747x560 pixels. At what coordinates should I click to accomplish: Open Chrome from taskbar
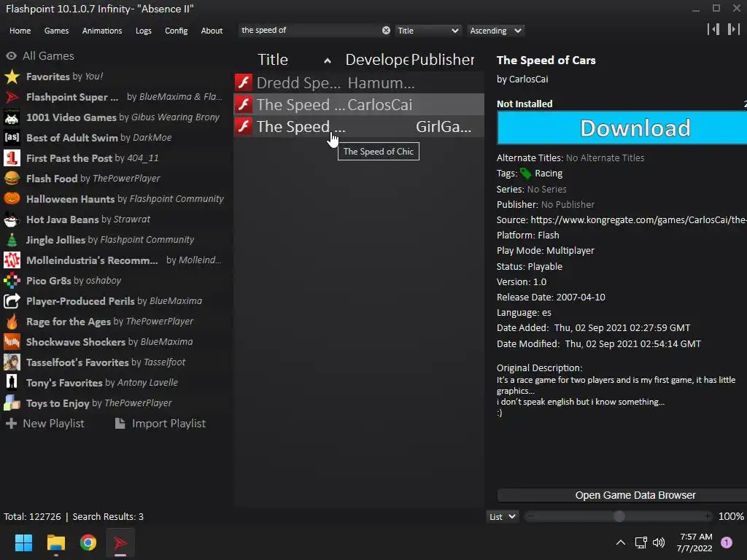point(88,542)
